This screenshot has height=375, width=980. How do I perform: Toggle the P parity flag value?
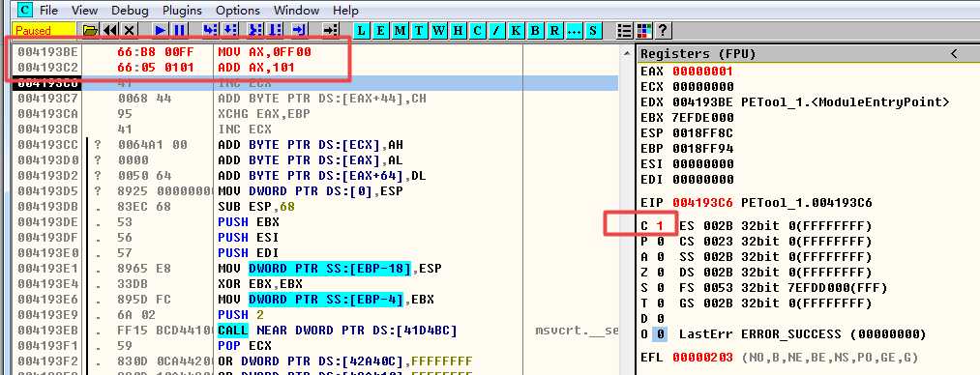click(660, 241)
